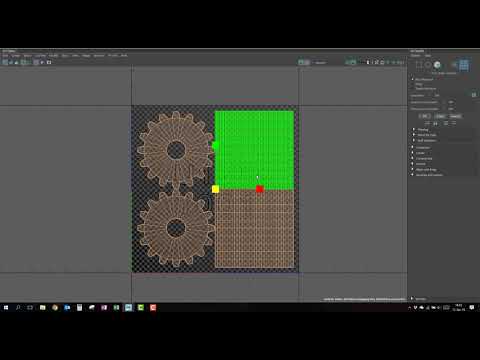Open the Modify menu in UV Editor
Image resolution: width=480 pixels, height=360 pixels.
[53, 55]
